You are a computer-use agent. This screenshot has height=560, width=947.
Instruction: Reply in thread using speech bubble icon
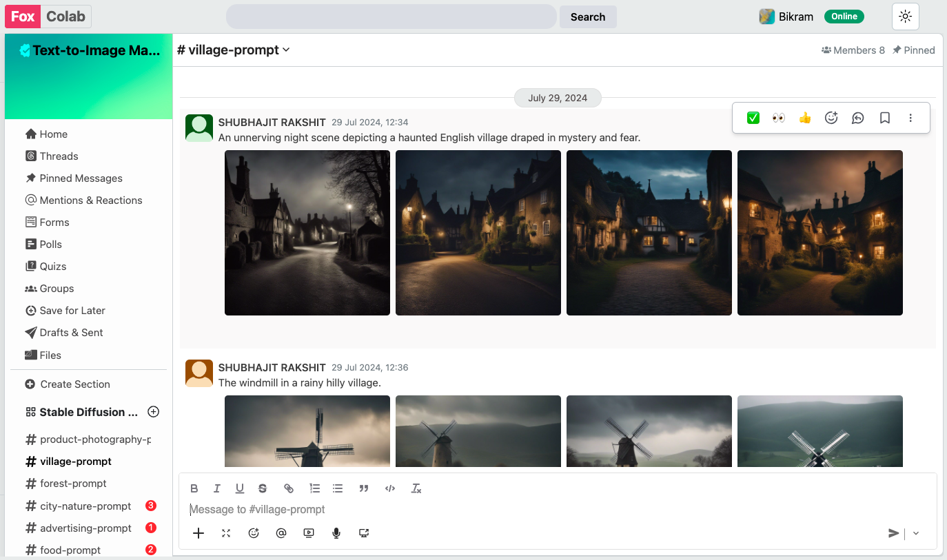tap(858, 118)
